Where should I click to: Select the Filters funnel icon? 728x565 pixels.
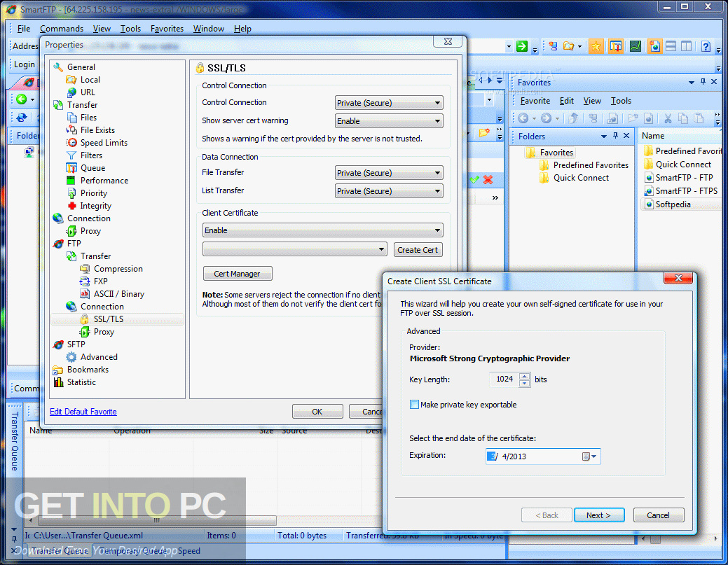pyautogui.click(x=71, y=155)
